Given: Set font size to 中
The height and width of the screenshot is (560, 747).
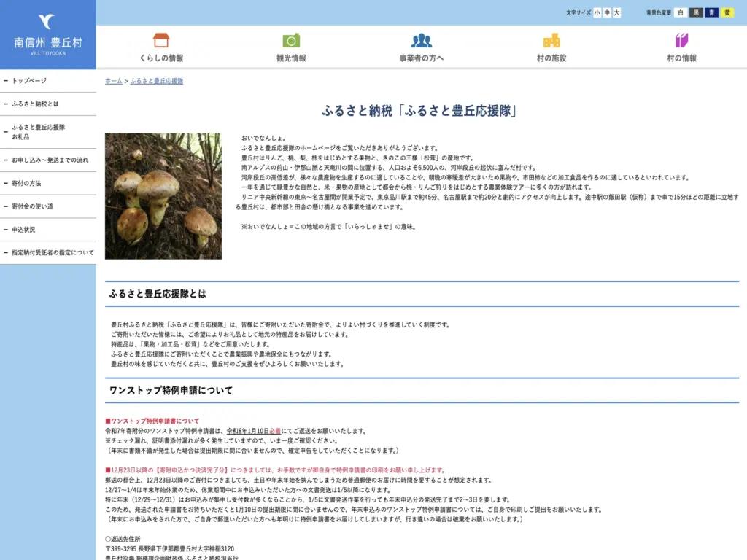Looking at the screenshot, I should [607, 13].
